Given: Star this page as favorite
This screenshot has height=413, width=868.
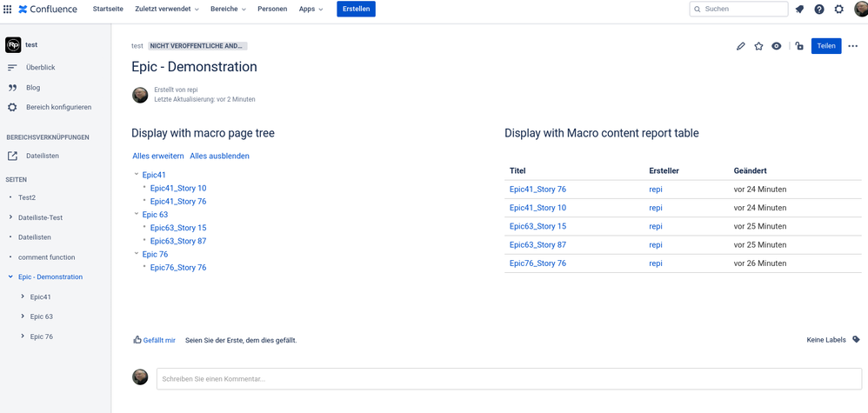Looking at the screenshot, I should tap(758, 46).
